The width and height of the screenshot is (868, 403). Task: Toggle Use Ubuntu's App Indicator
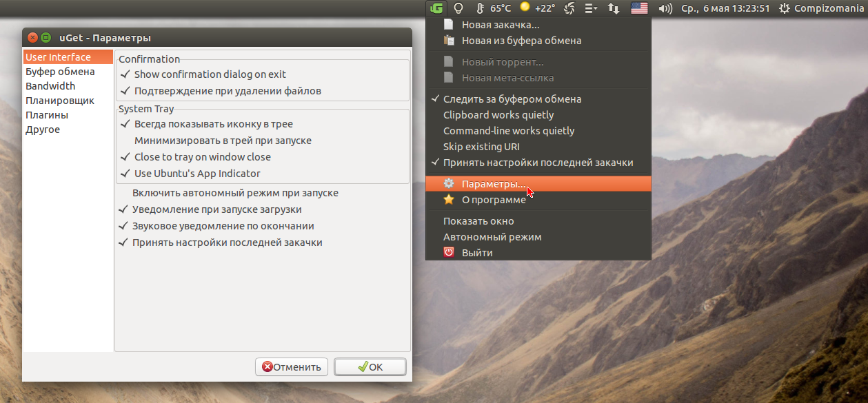point(190,174)
